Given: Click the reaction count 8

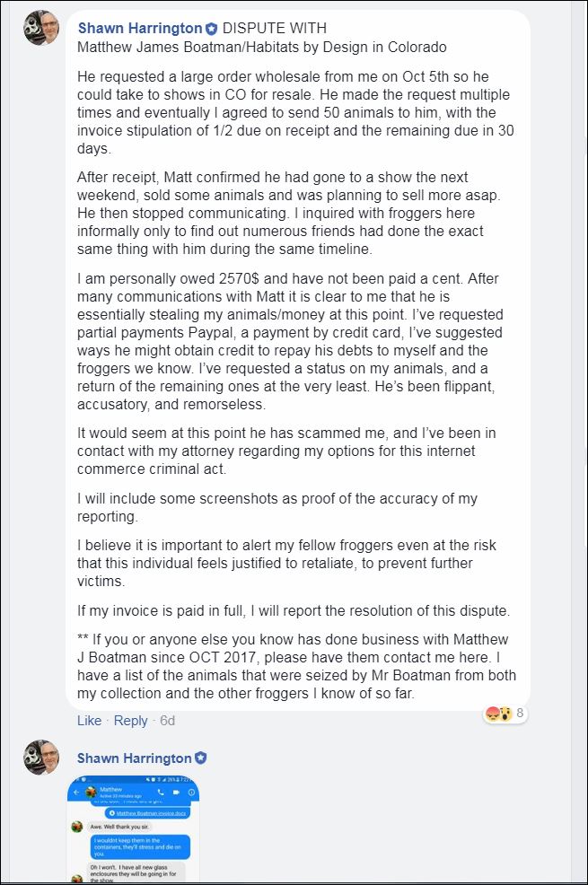Looking at the screenshot, I should pyautogui.click(x=520, y=714).
